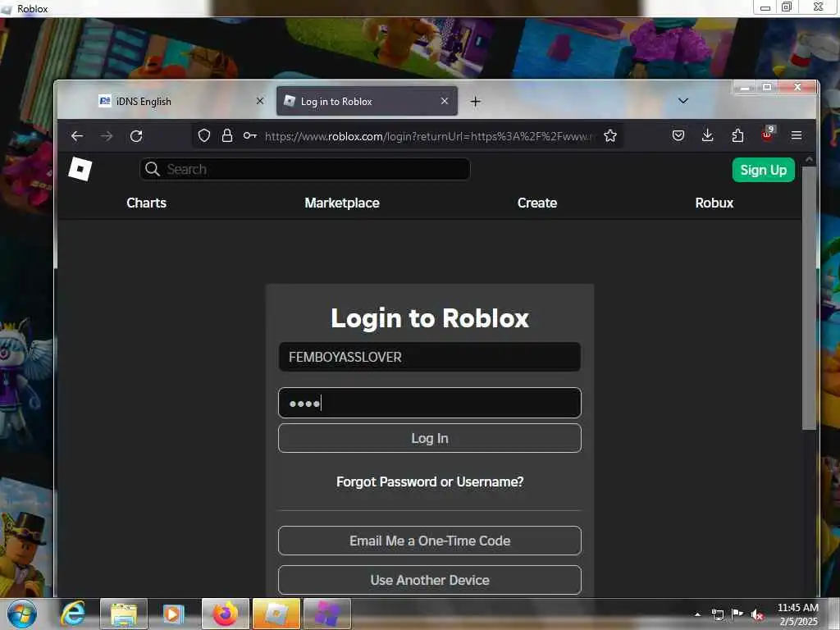The image size is (840, 630).
Task: Click the Roblox Player taskbar icon
Action: (x=276, y=614)
